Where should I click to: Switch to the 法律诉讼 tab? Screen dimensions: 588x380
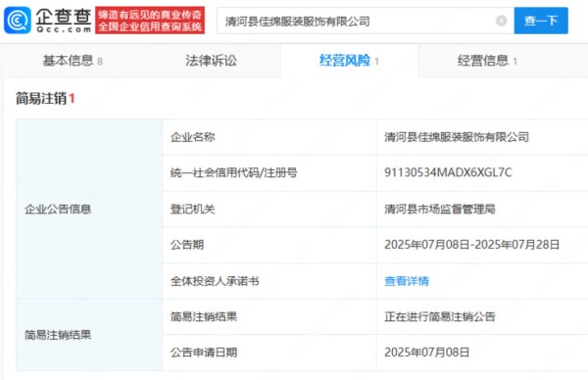[211, 61]
